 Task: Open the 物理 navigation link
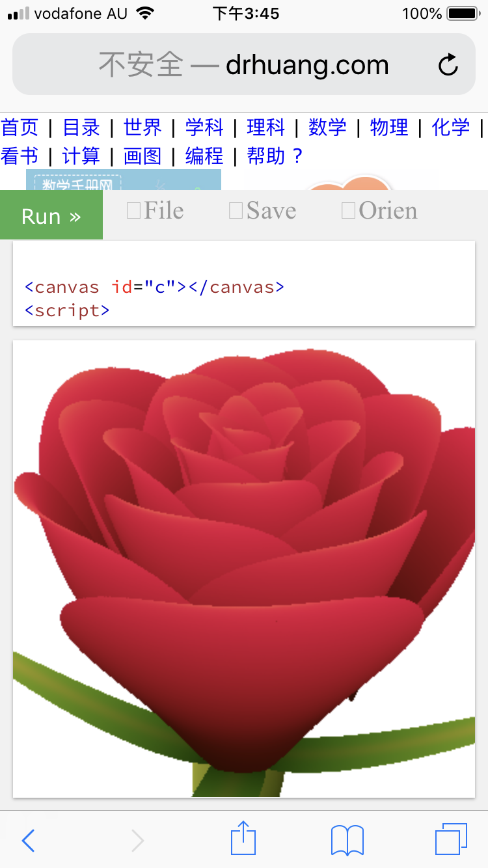[389, 128]
